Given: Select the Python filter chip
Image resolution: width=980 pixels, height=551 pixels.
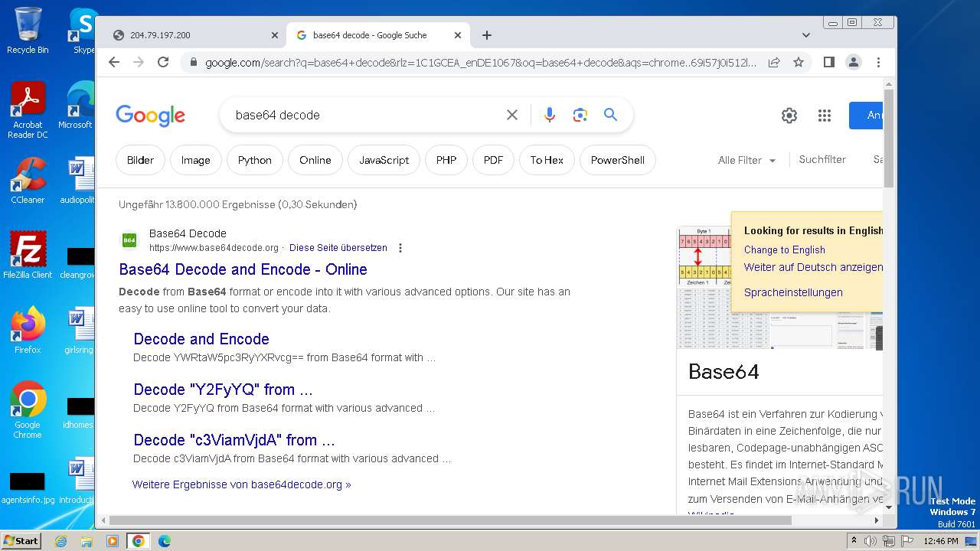Looking at the screenshot, I should pos(255,160).
